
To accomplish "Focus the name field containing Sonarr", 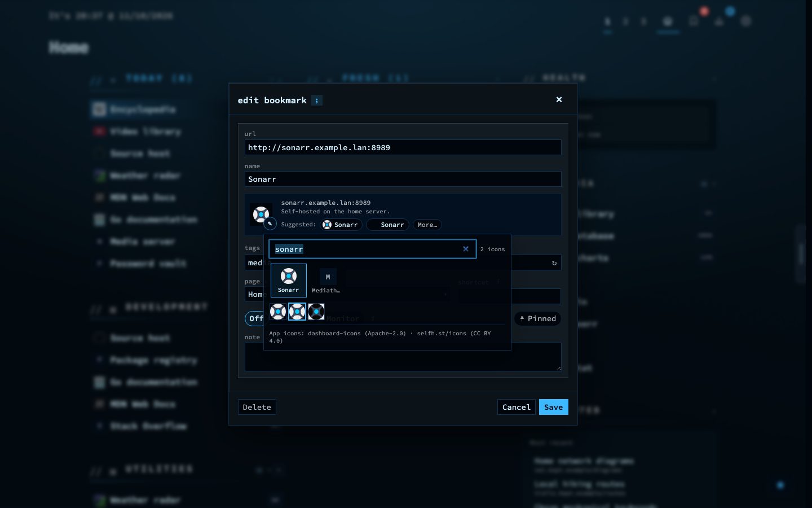I will (x=403, y=179).
